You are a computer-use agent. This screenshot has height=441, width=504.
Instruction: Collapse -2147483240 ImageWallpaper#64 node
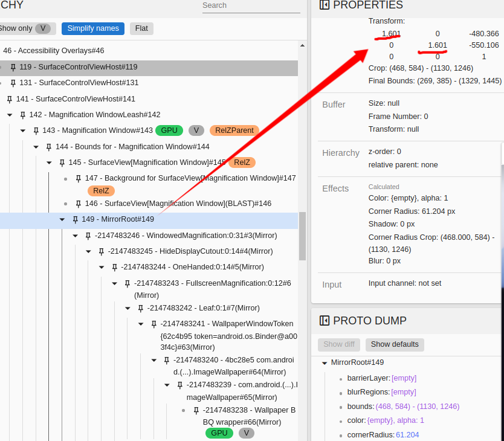point(154,360)
